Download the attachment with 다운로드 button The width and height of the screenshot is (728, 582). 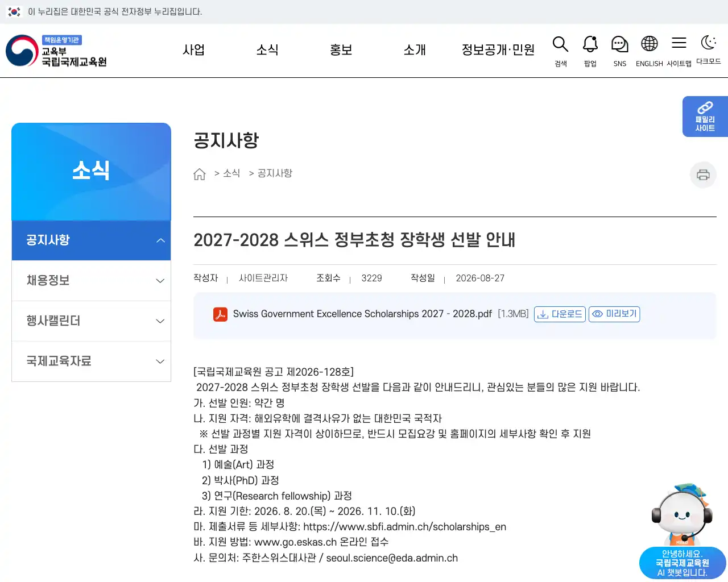pos(560,314)
